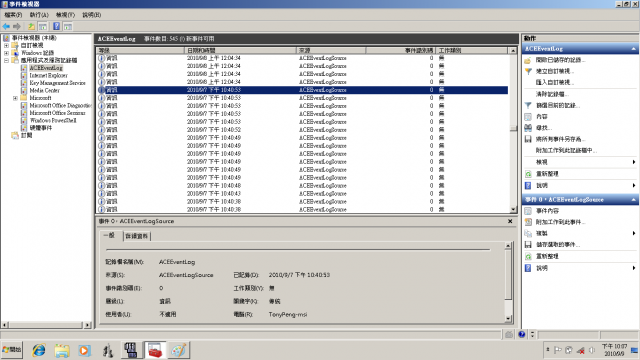Collapse the 事件 0, ACEEventLogSource actions section
The height and width of the screenshot is (360, 640).
(633, 200)
